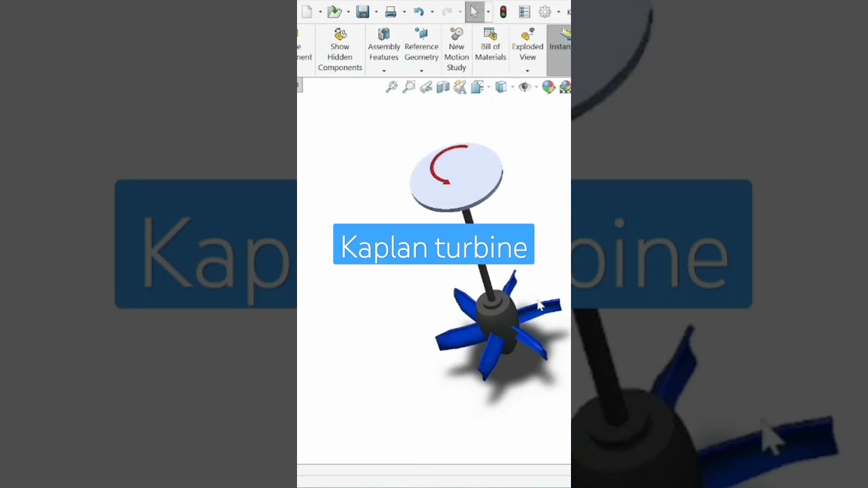The width and height of the screenshot is (868, 488).
Task: Toggle the highlighted Instant3D button
Action: point(559,50)
